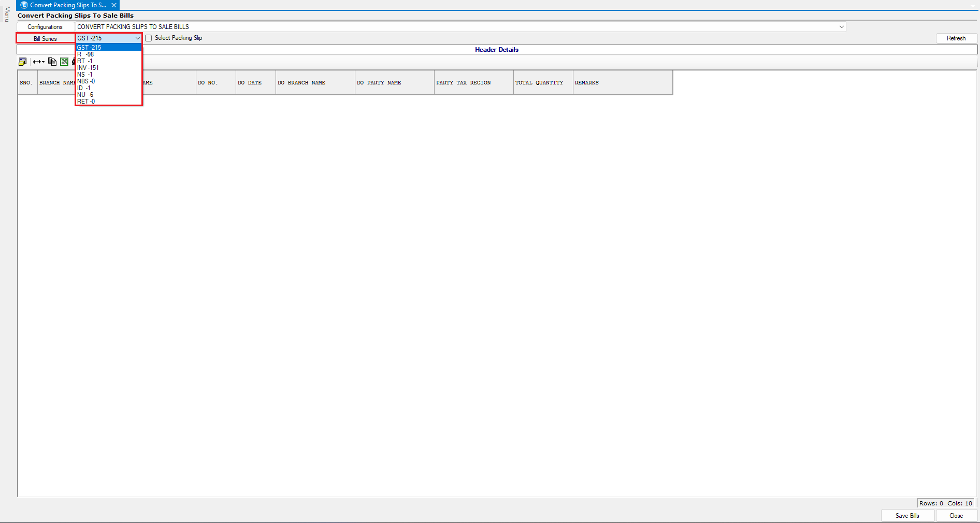Click the Configurations label button
Image resolution: width=980 pixels, height=523 pixels.
click(x=46, y=27)
